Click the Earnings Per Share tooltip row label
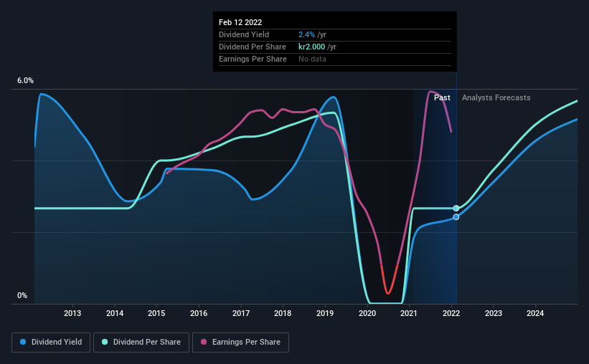The width and height of the screenshot is (589, 364). 253,59
